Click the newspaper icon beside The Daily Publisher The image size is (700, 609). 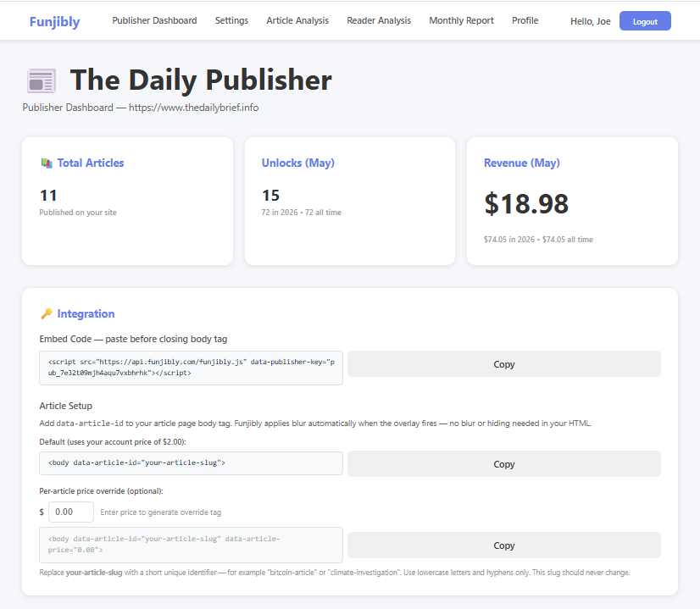[42, 80]
